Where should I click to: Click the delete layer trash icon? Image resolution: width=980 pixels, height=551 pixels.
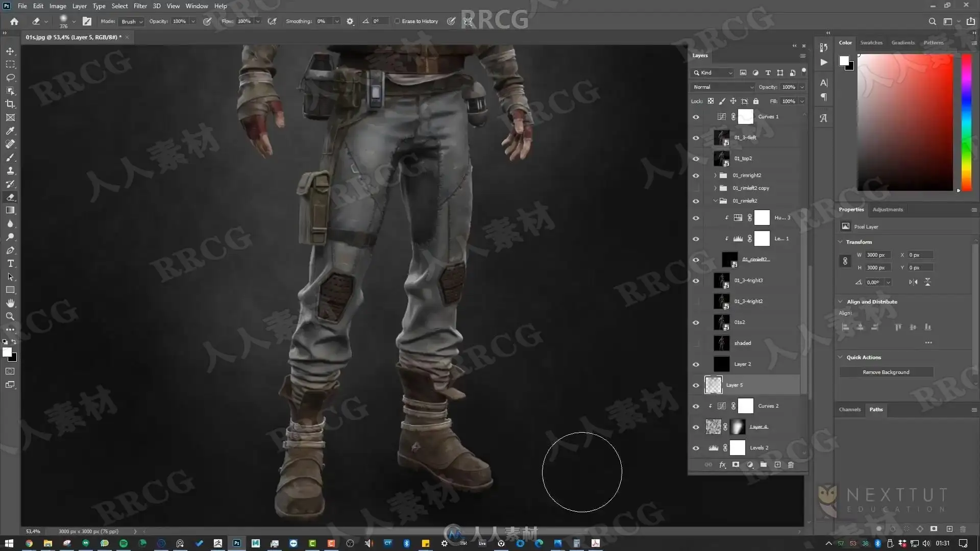click(791, 465)
